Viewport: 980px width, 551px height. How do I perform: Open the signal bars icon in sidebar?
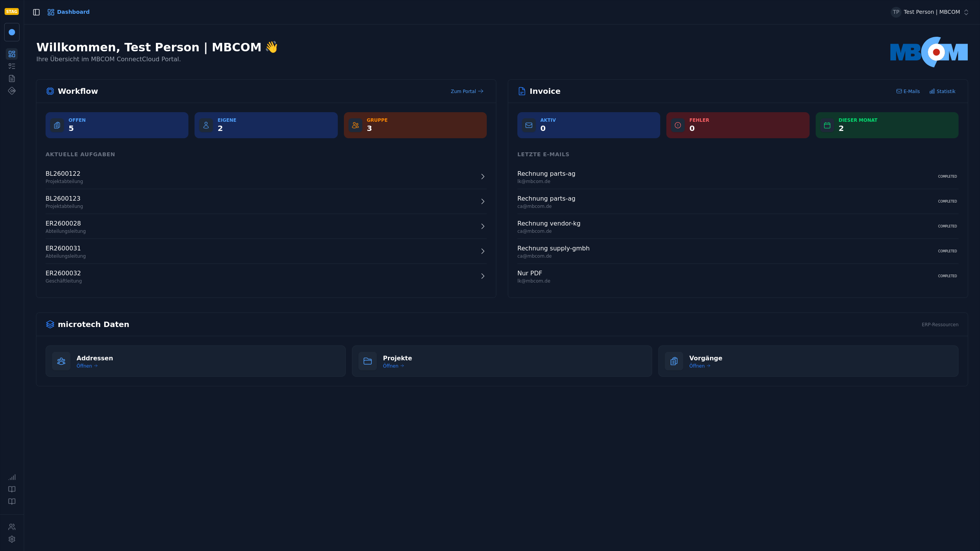pyautogui.click(x=12, y=477)
